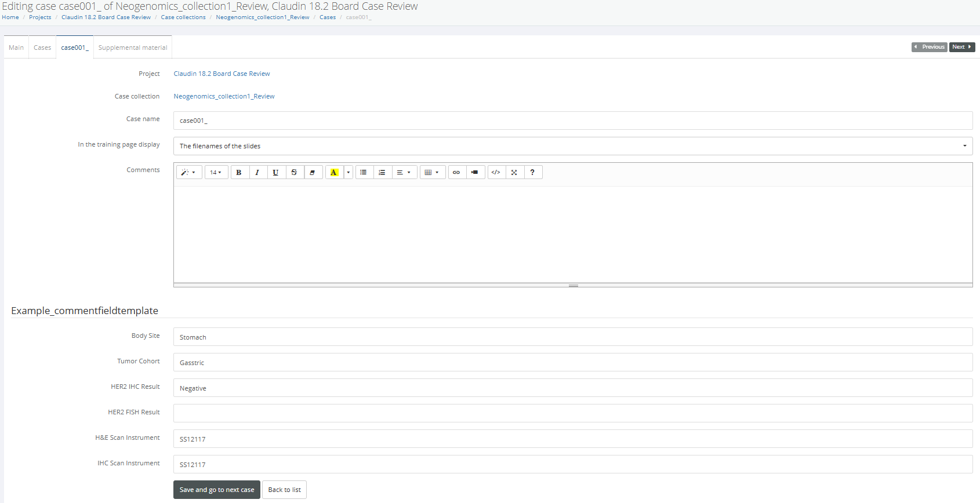Open the editor help dialog
The image size is (980, 503).
coord(532,172)
